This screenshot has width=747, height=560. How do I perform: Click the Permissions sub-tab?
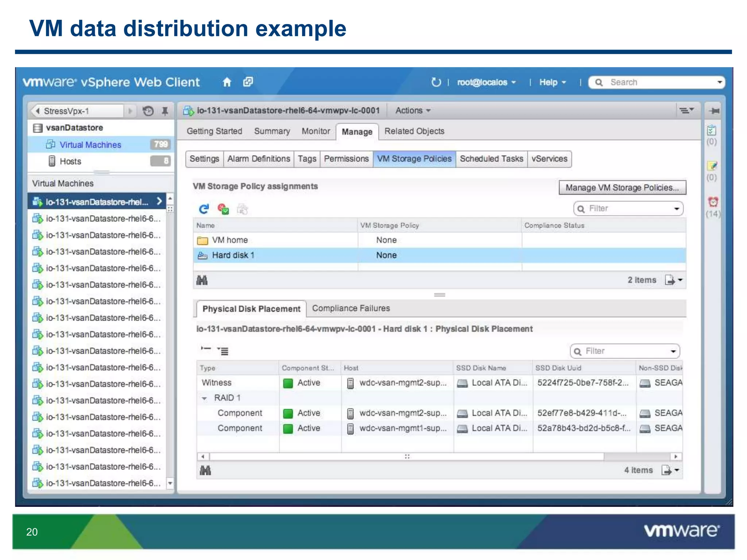tap(346, 159)
